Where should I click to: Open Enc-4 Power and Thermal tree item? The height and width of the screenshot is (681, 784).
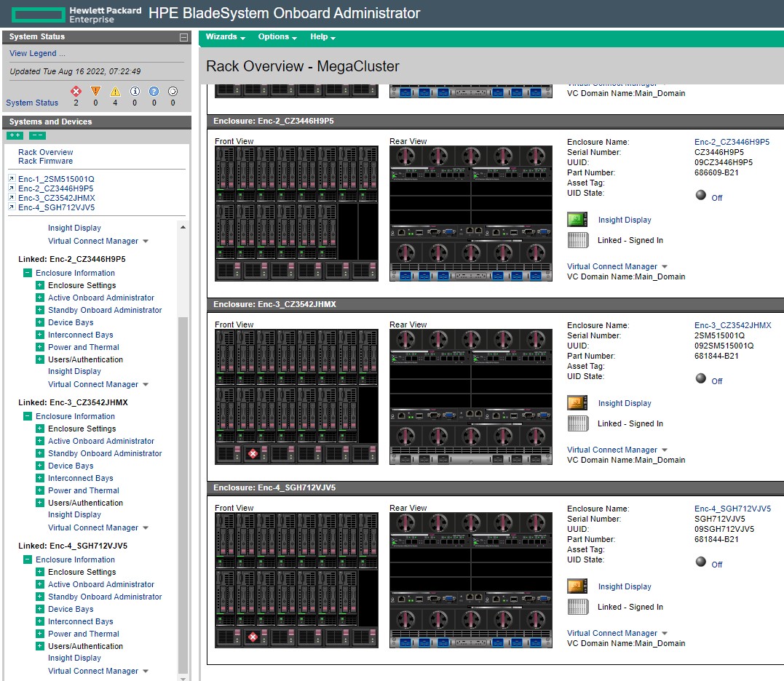pyautogui.click(x=84, y=634)
